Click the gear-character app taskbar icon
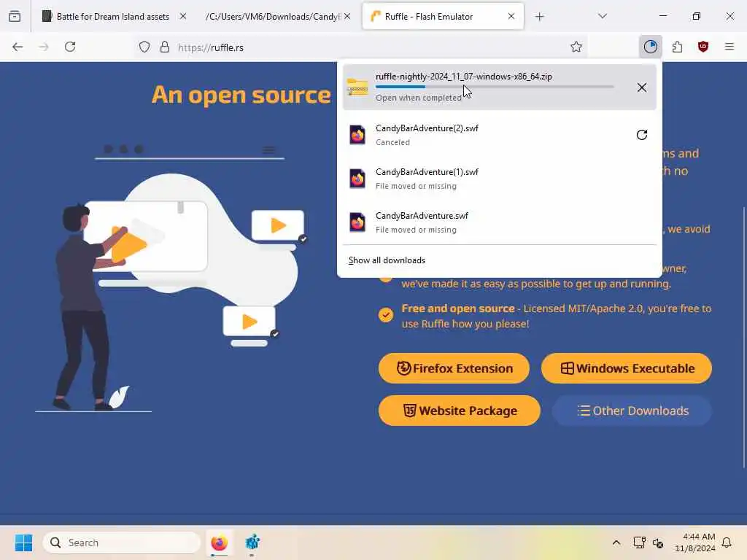Viewport: 747px width, 560px height. point(252,542)
